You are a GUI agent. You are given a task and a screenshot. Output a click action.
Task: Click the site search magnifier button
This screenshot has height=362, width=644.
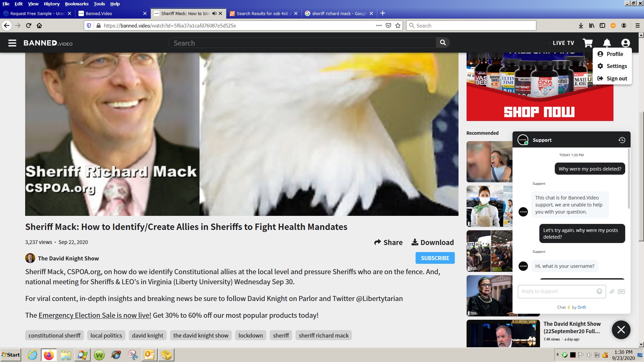pyautogui.click(x=443, y=43)
